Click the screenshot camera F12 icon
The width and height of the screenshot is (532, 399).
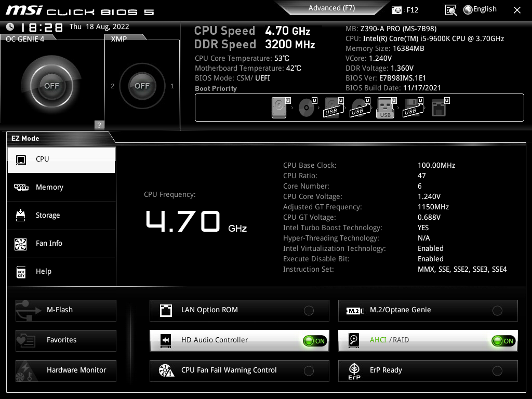tap(396, 10)
